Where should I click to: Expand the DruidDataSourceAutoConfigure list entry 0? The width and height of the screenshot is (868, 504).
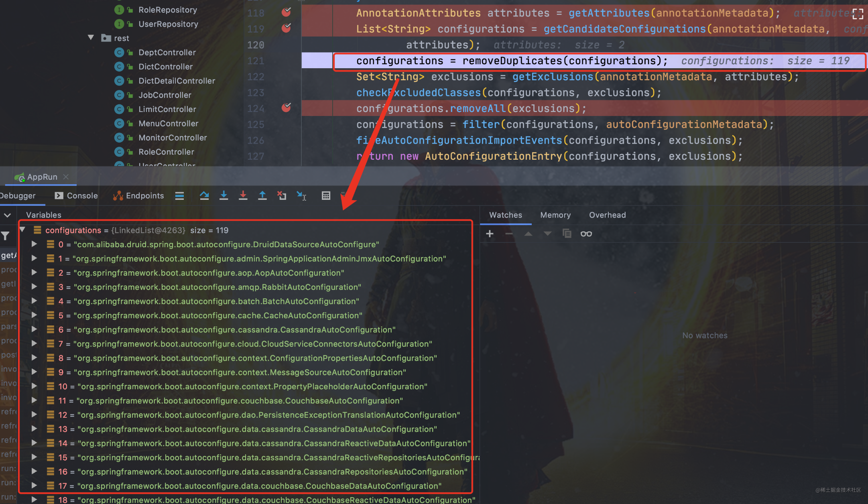click(35, 244)
